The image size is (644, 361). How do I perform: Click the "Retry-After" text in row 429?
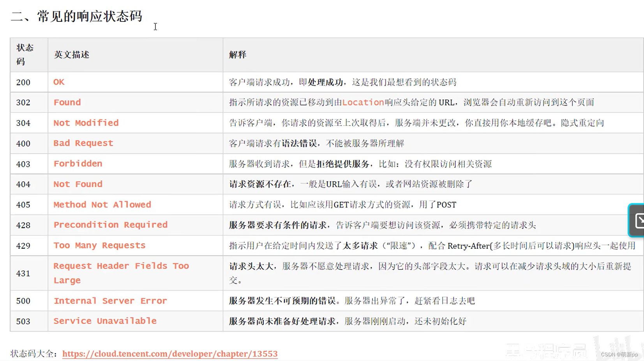[468, 246]
